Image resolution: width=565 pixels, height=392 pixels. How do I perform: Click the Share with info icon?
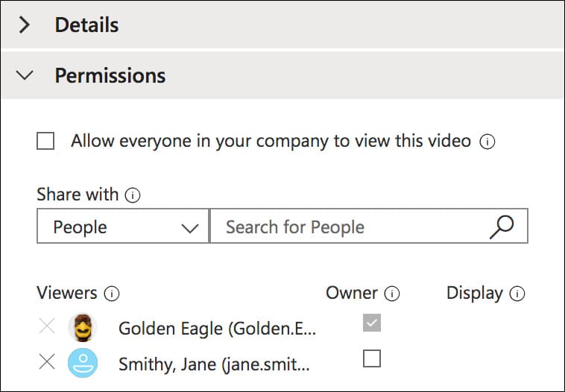click(133, 195)
